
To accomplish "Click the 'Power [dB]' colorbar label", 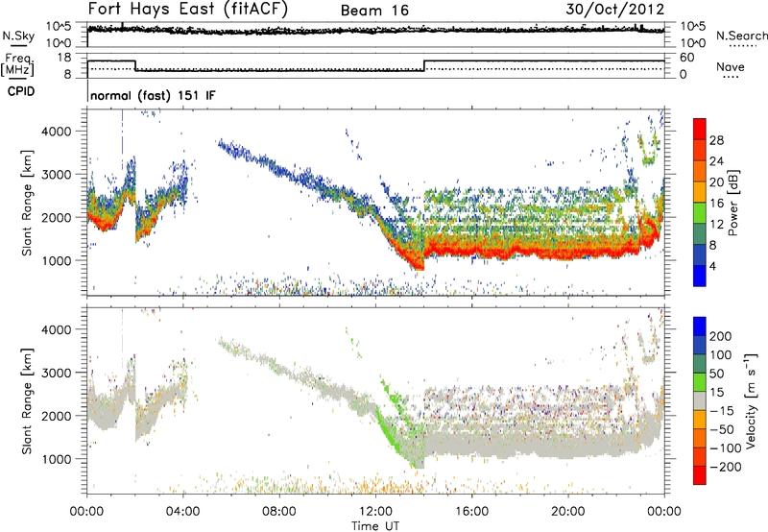I will 732,203.
